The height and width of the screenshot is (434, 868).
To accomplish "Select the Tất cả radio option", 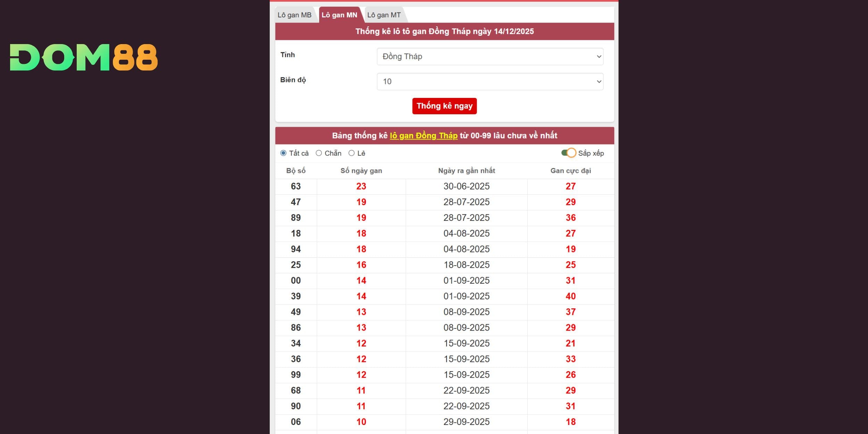I will click(x=283, y=153).
